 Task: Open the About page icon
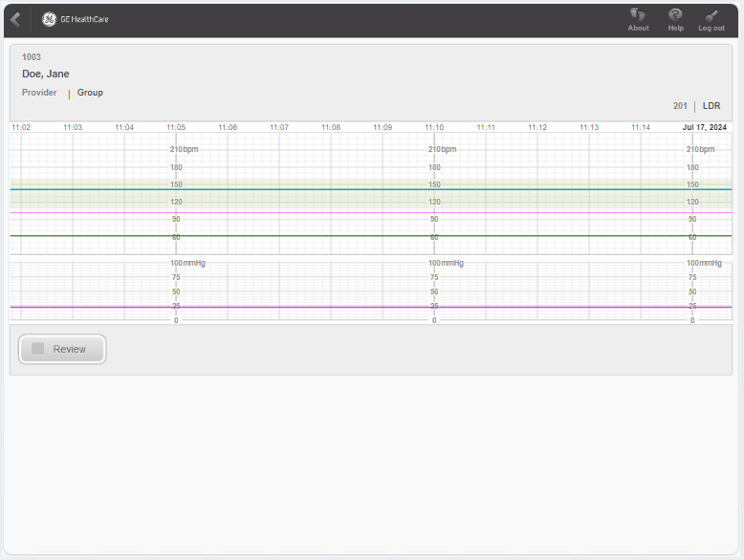(638, 15)
